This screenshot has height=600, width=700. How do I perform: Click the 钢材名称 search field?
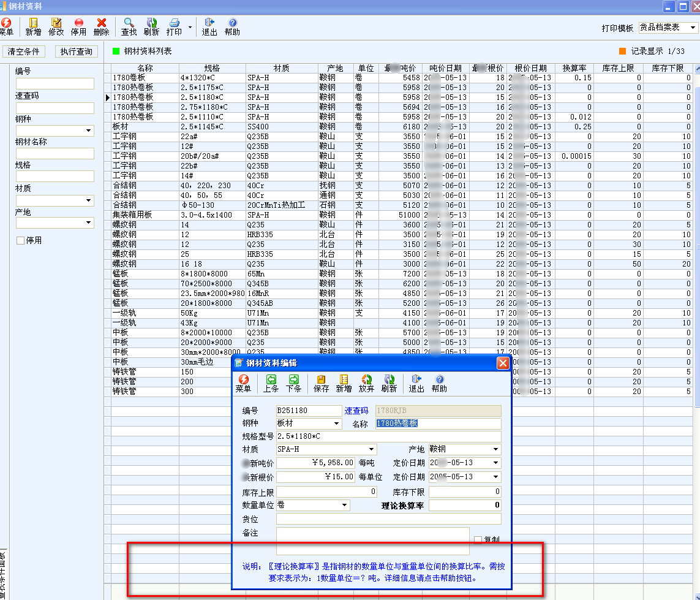click(x=55, y=154)
